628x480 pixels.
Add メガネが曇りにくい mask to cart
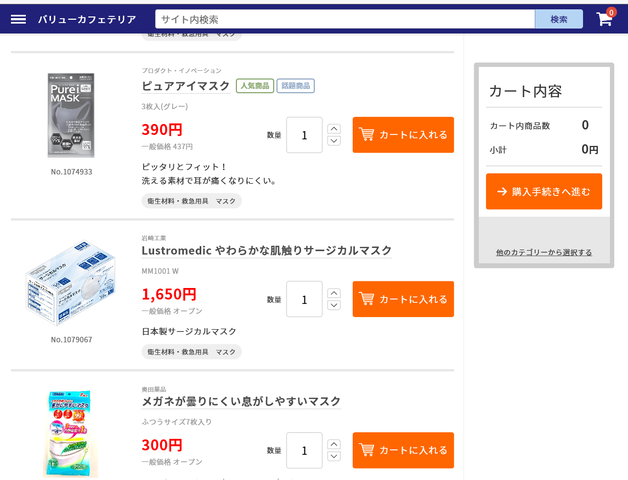403,450
